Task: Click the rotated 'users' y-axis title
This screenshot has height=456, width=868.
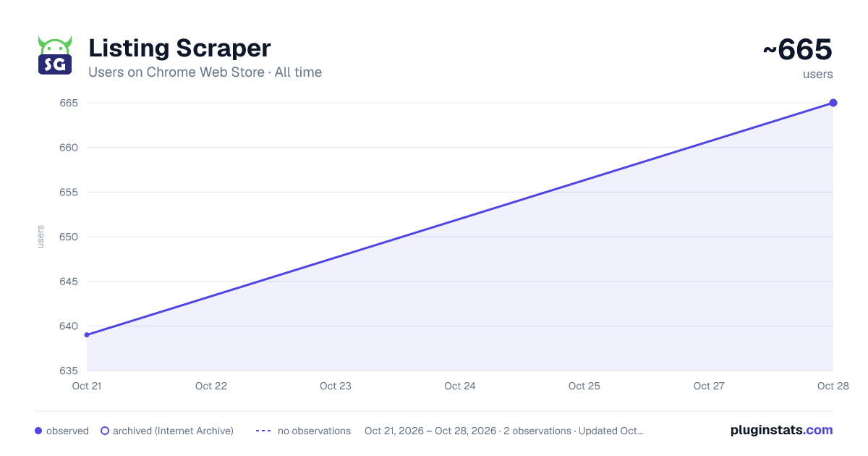Action: [x=41, y=237]
